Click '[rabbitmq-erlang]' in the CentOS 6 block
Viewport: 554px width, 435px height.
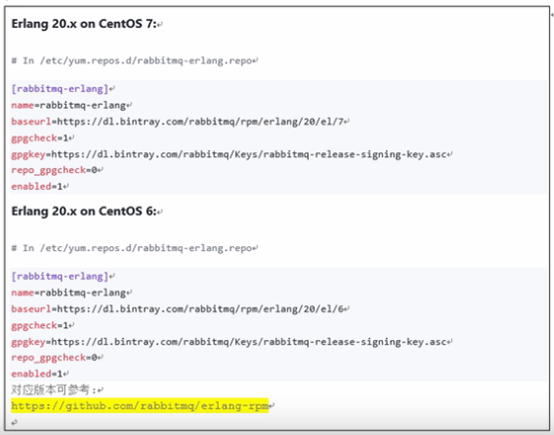tap(60, 276)
